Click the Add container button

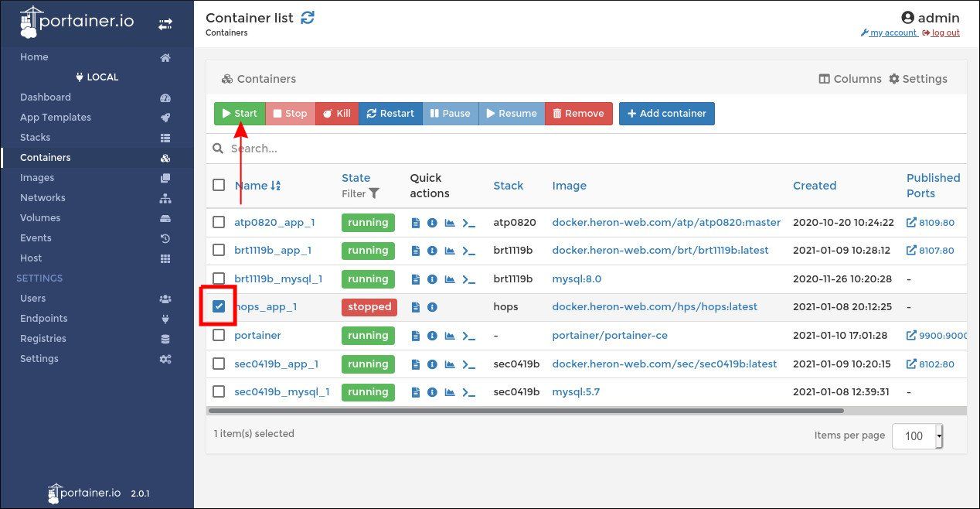click(667, 114)
